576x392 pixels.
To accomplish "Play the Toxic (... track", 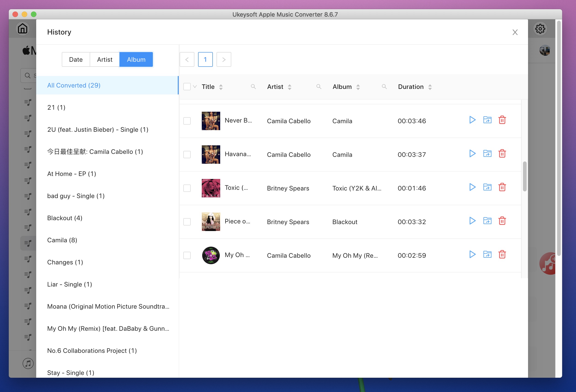I will [x=472, y=187].
